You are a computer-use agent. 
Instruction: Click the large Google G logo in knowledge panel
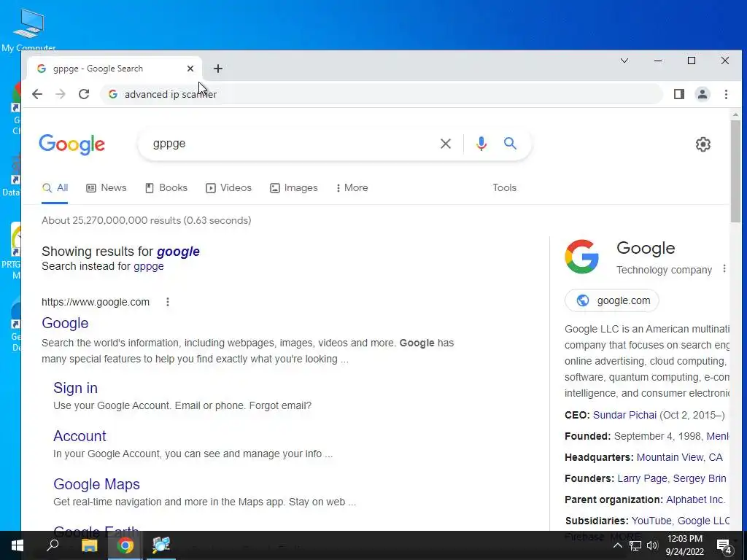581,257
